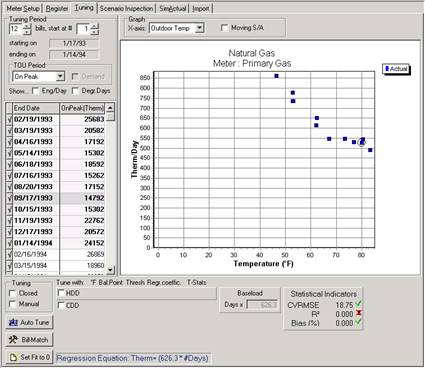Click the End Date column header
The image size is (425, 368).
point(36,108)
